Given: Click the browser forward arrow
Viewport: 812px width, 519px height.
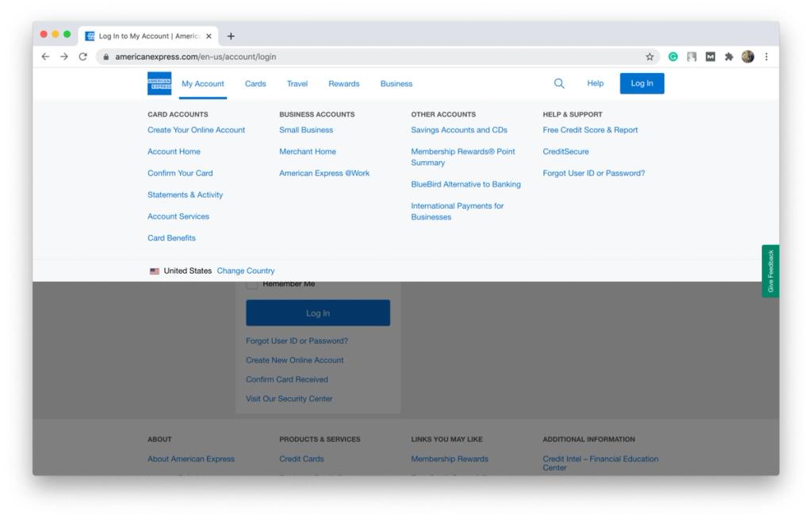Looking at the screenshot, I should pyautogui.click(x=64, y=56).
